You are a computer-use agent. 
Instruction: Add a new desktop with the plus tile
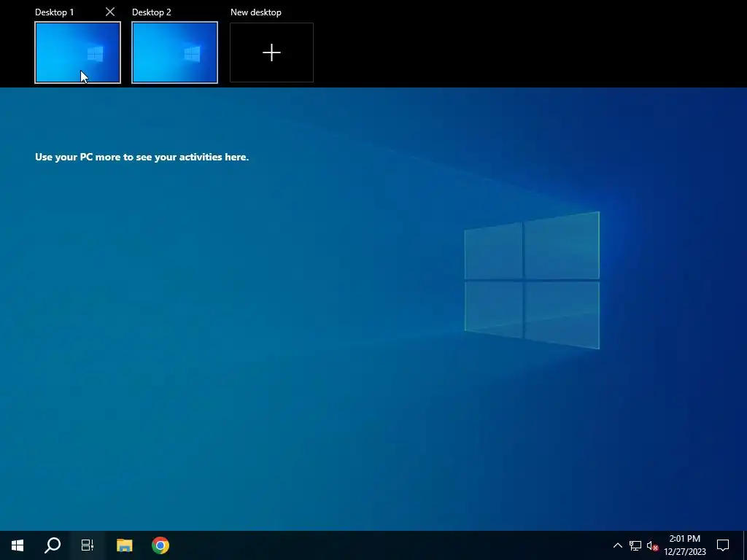click(x=271, y=52)
